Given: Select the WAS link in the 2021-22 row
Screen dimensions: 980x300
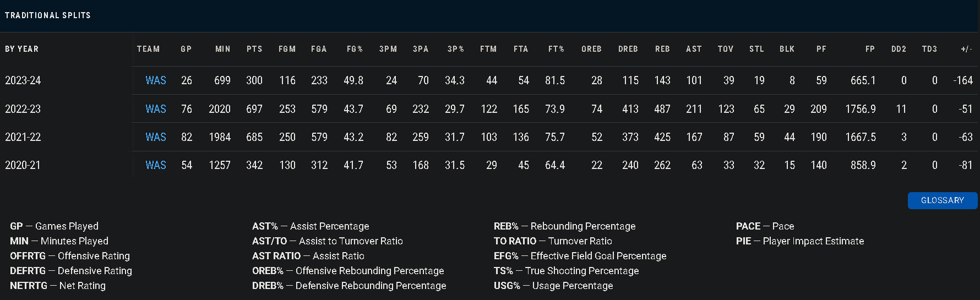Looking at the screenshot, I should [156, 137].
